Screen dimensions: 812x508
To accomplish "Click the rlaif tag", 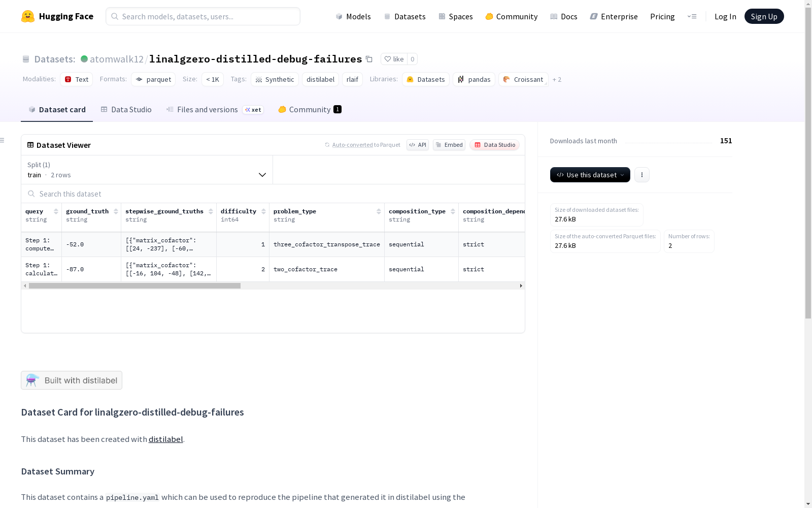I will [352, 79].
